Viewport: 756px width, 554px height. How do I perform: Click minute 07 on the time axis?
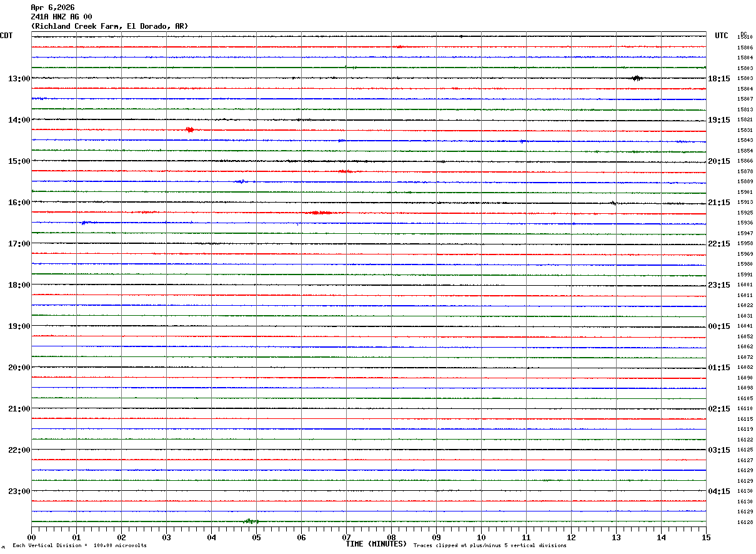tap(346, 537)
